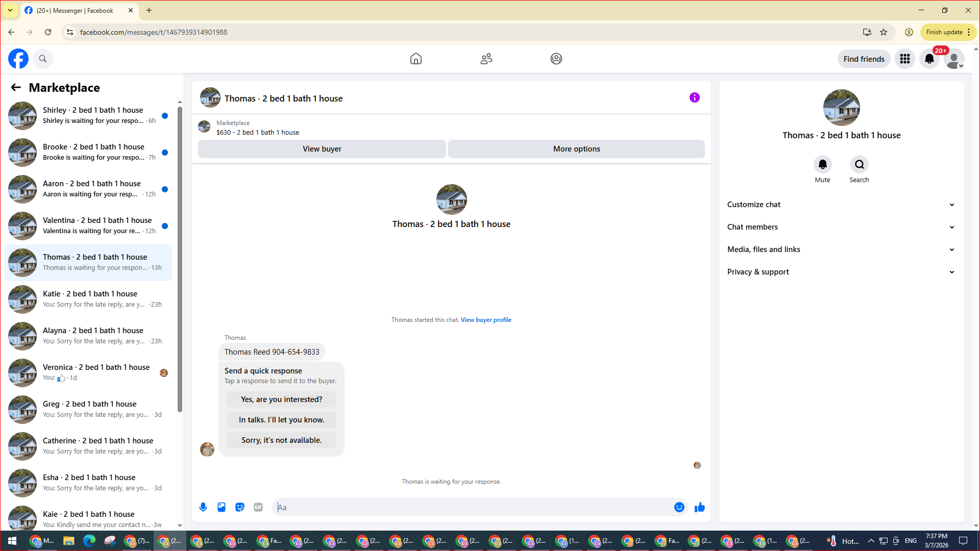Image resolution: width=980 pixels, height=551 pixels.
Task: Reload the page in Chrome
Action: point(48,32)
